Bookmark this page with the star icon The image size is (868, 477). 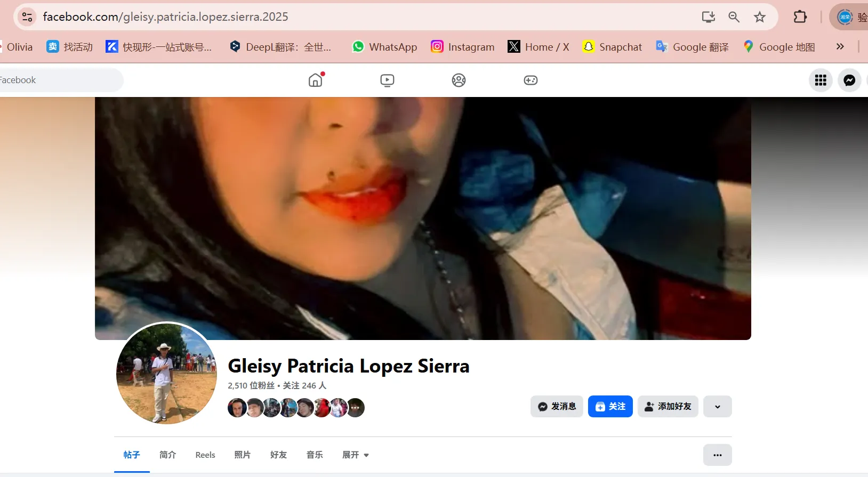click(760, 17)
